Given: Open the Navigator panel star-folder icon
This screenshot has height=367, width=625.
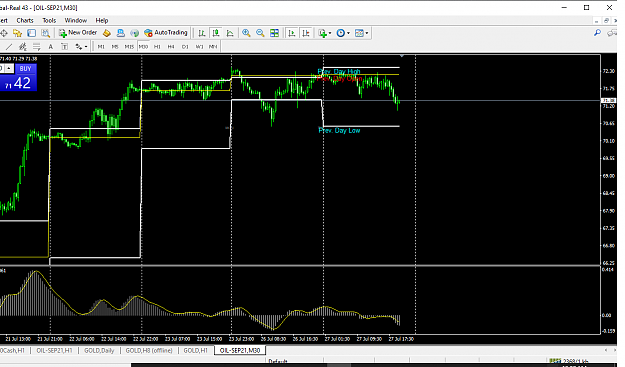Looking at the screenshot, I should tap(17, 33).
